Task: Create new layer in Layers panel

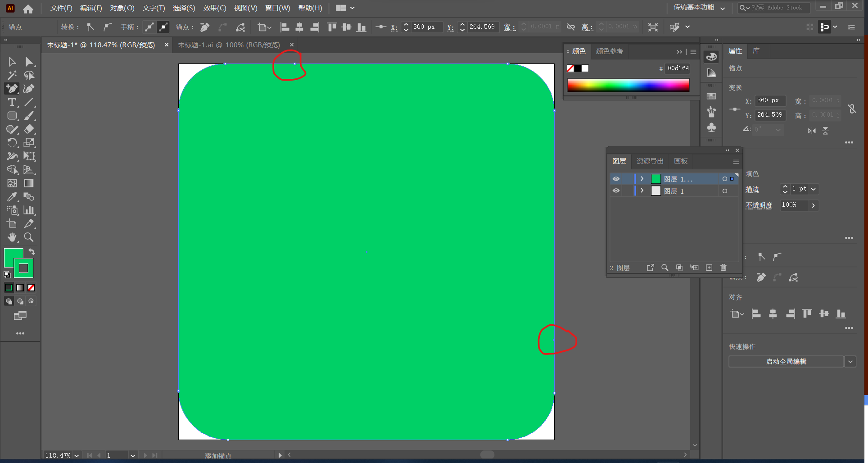Action: point(709,268)
